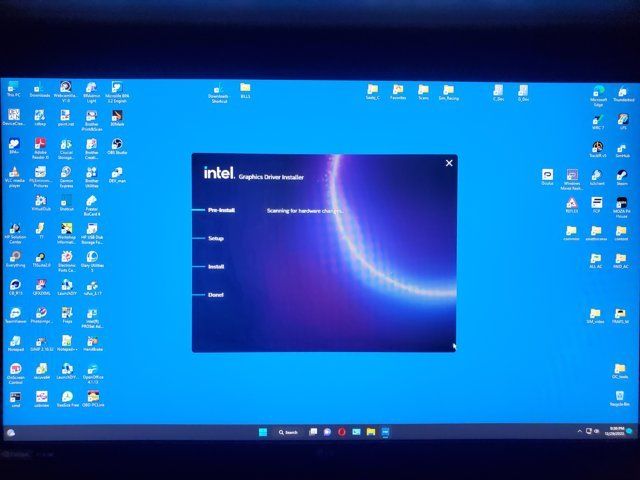
Task: Open the Recycle Bin
Action: 620,398
